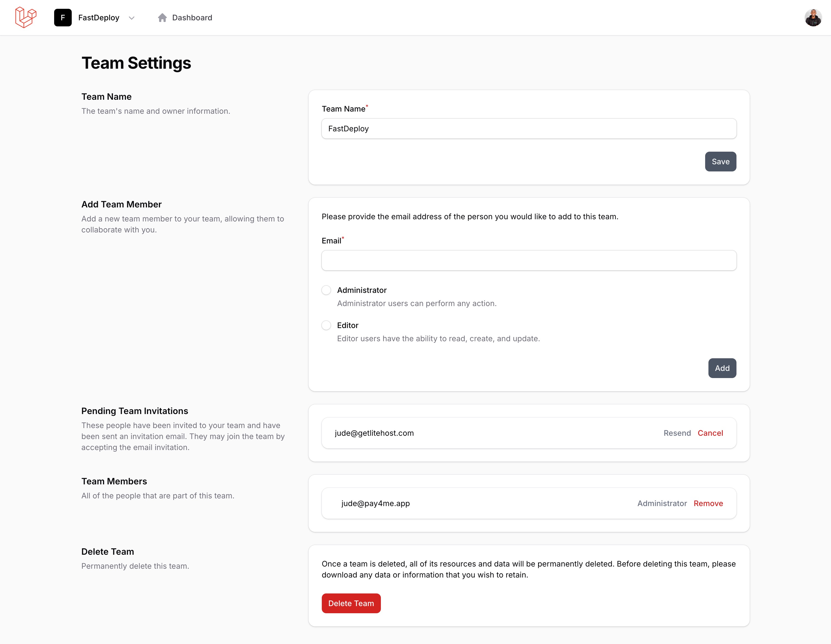Open the FastDeploy team name dropdown
831x644 pixels.
(x=99, y=18)
